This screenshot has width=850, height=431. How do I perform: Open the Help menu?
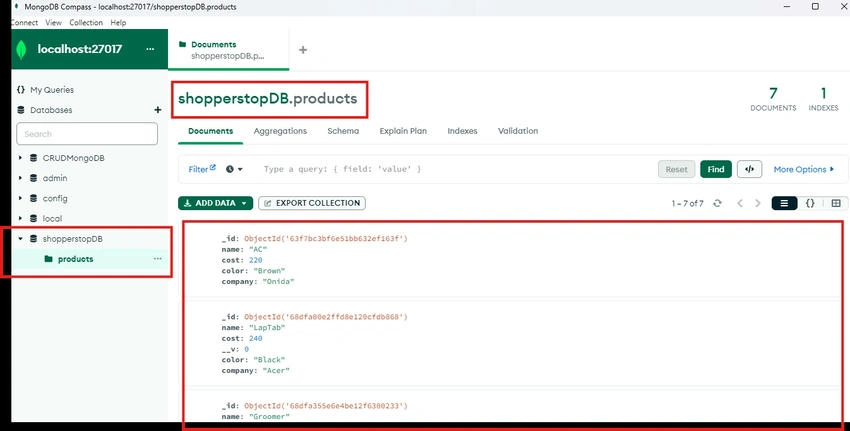pyautogui.click(x=118, y=23)
